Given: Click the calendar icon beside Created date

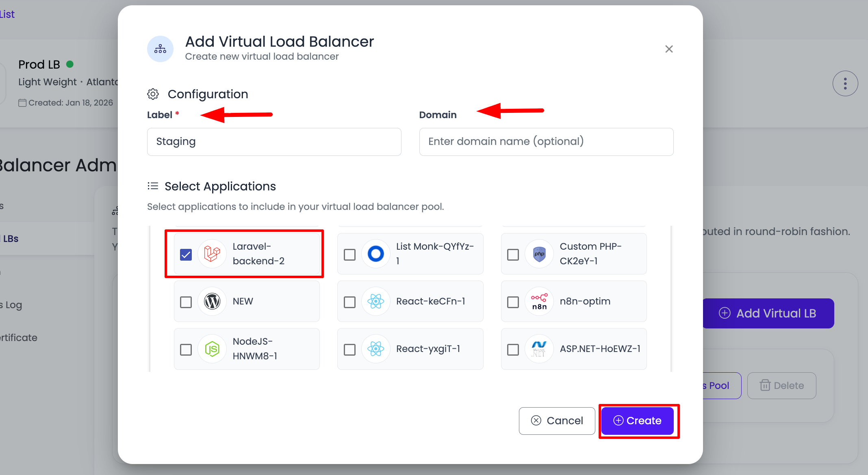Looking at the screenshot, I should [22, 103].
